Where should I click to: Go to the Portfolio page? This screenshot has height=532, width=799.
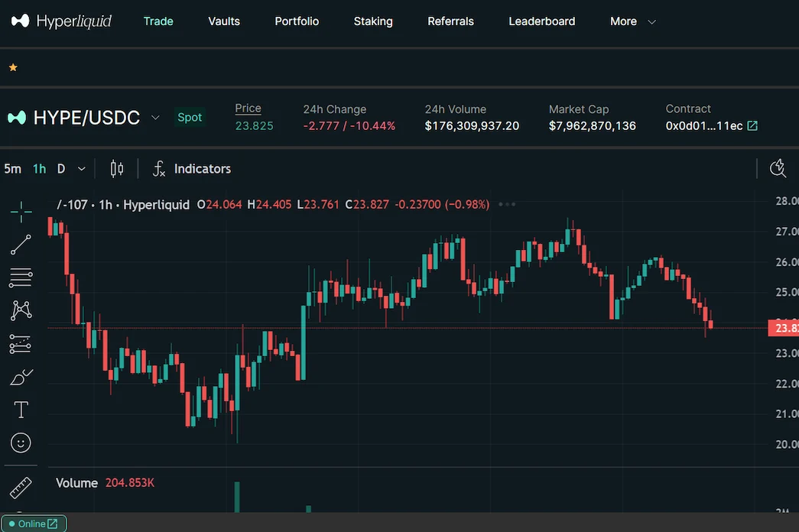(x=297, y=21)
